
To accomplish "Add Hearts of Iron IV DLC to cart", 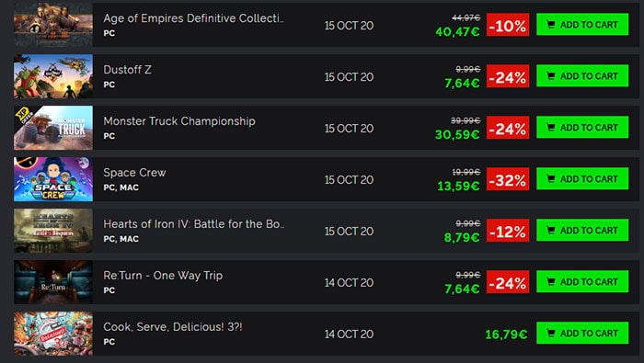I will [582, 231].
